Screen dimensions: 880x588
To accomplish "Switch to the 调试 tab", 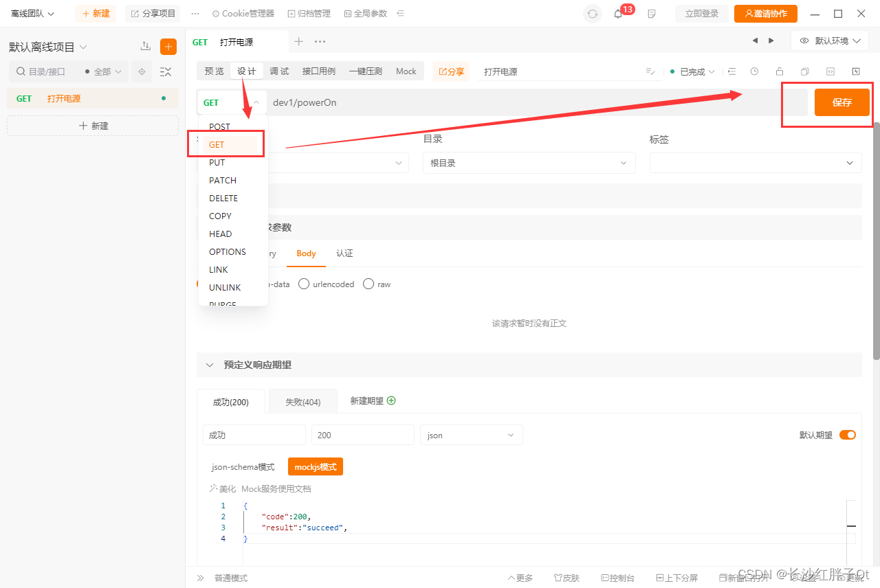I will [x=279, y=71].
